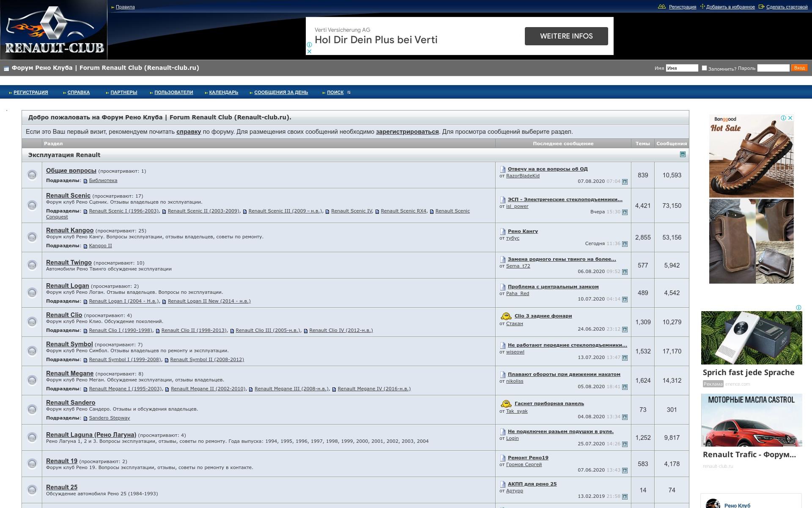Click forum status icon beside Renault Megane
The width and height of the screenshot is (812, 508).
[32, 380]
